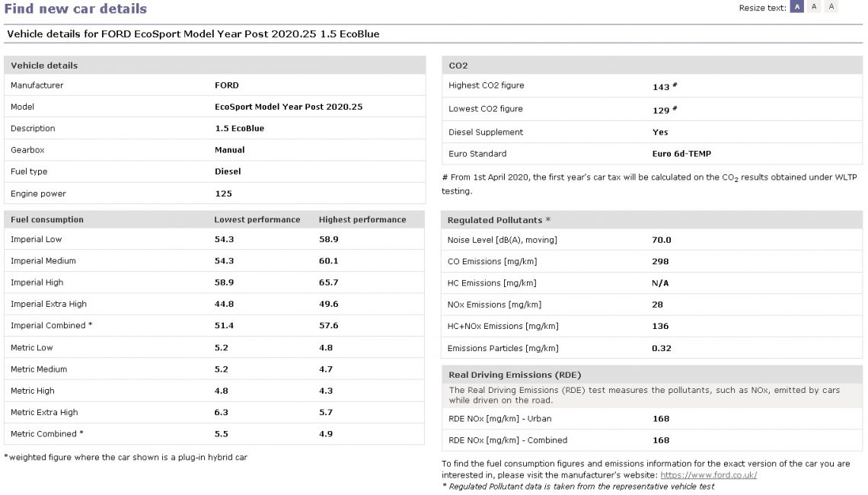Click the 'Regulated Pollutants' section header
868x495 pixels.
tap(499, 220)
